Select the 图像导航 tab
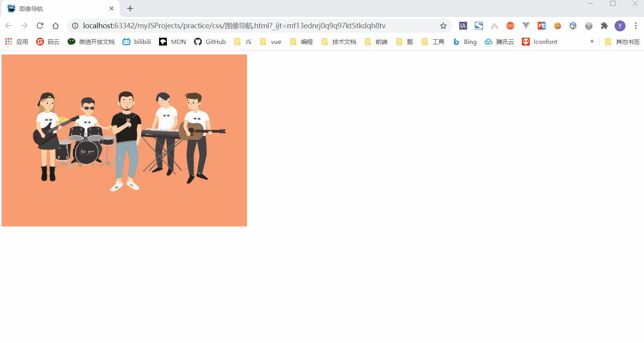The image size is (644, 343). [60, 9]
